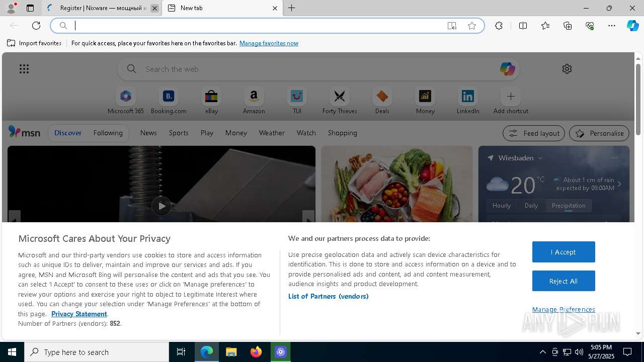Open Weather in MSN navigation
This screenshot has height=362, width=644.
click(x=272, y=133)
